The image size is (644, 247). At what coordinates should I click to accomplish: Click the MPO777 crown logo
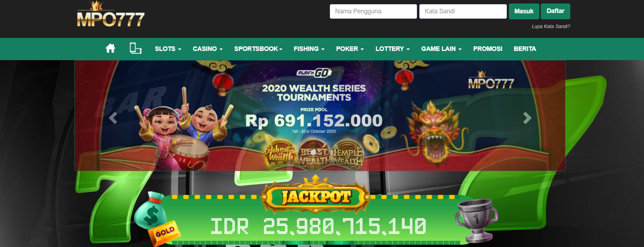point(111,14)
